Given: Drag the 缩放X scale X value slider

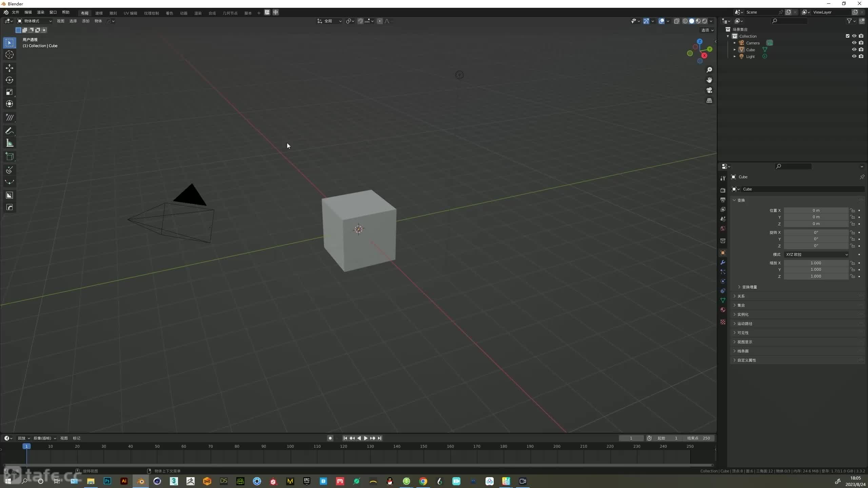Looking at the screenshot, I should (815, 263).
